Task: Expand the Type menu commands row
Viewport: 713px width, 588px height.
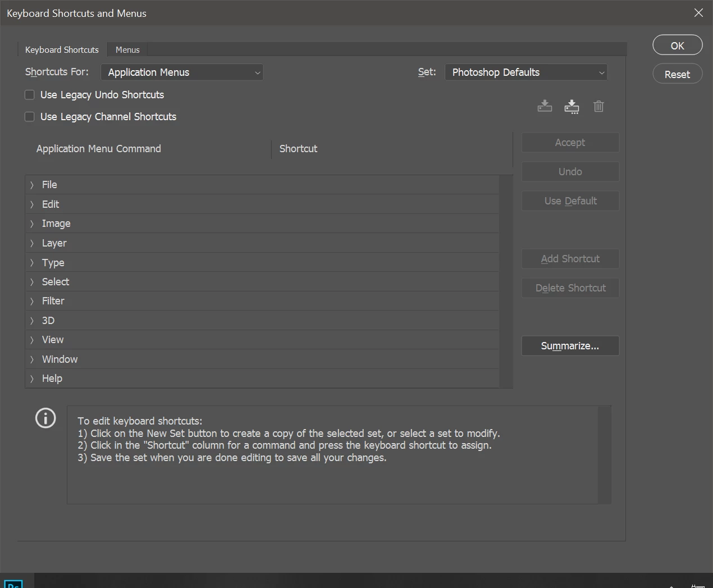Action: click(262, 262)
